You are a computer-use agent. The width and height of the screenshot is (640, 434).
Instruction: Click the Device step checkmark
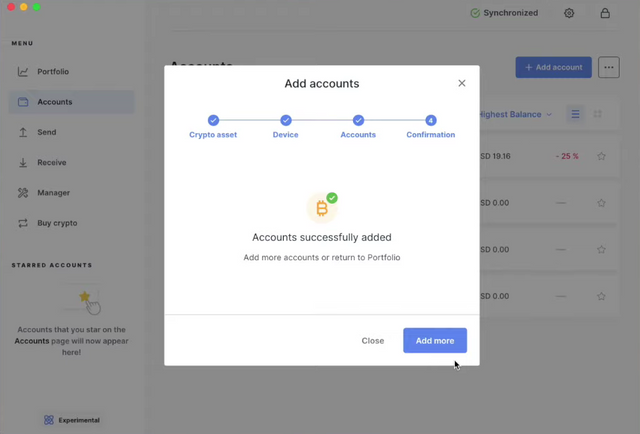tap(286, 120)
